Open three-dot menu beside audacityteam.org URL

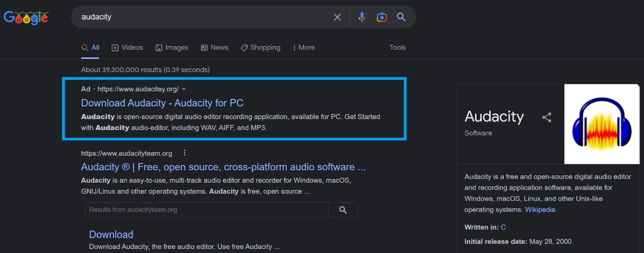click(185, 153)
